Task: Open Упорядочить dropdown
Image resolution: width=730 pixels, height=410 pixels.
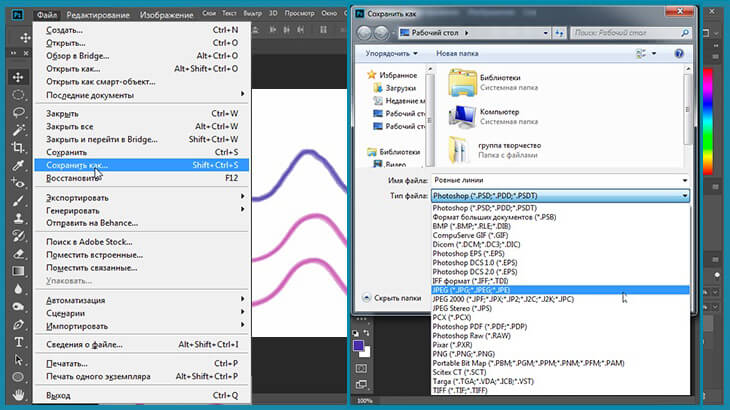Action: (391, 54)
